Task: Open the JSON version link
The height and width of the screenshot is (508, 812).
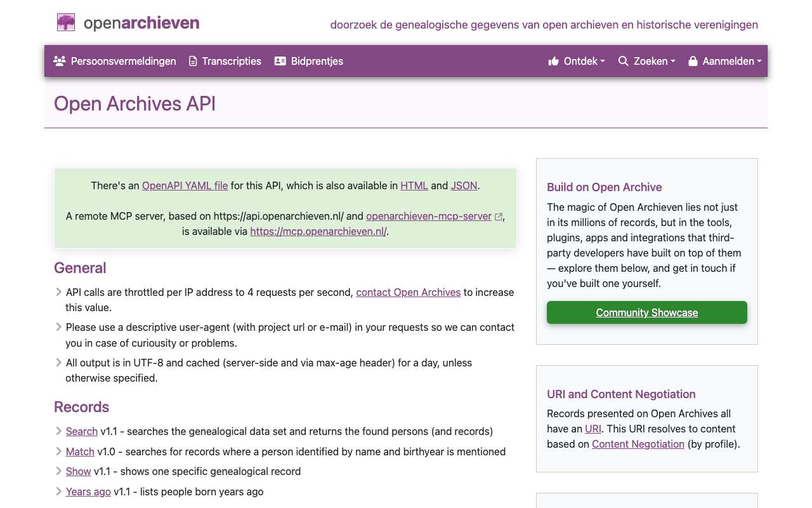Action: pos(464,185)
